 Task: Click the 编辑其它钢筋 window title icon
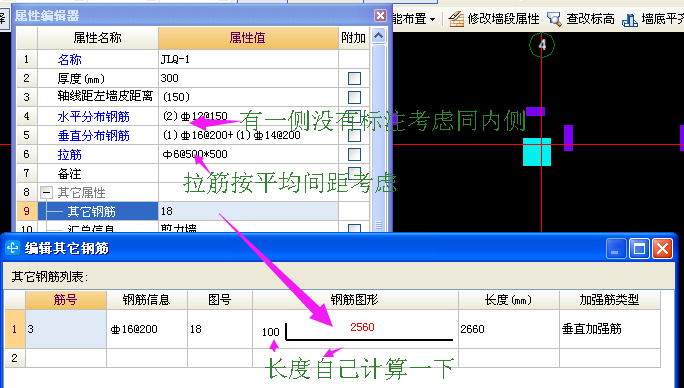pos(13,248)
